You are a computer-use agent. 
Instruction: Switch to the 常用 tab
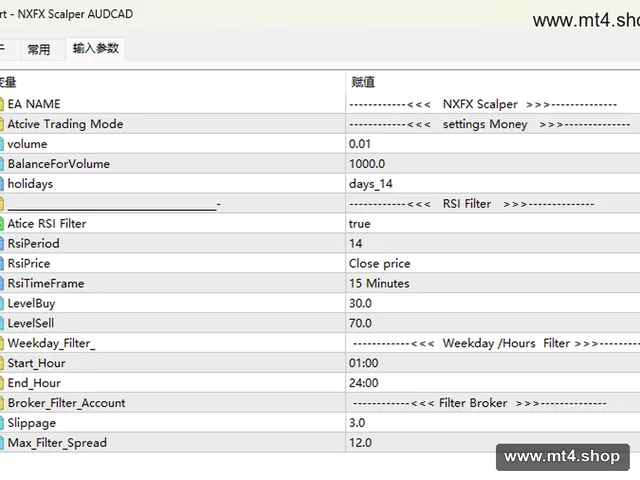tap(39, 49)
